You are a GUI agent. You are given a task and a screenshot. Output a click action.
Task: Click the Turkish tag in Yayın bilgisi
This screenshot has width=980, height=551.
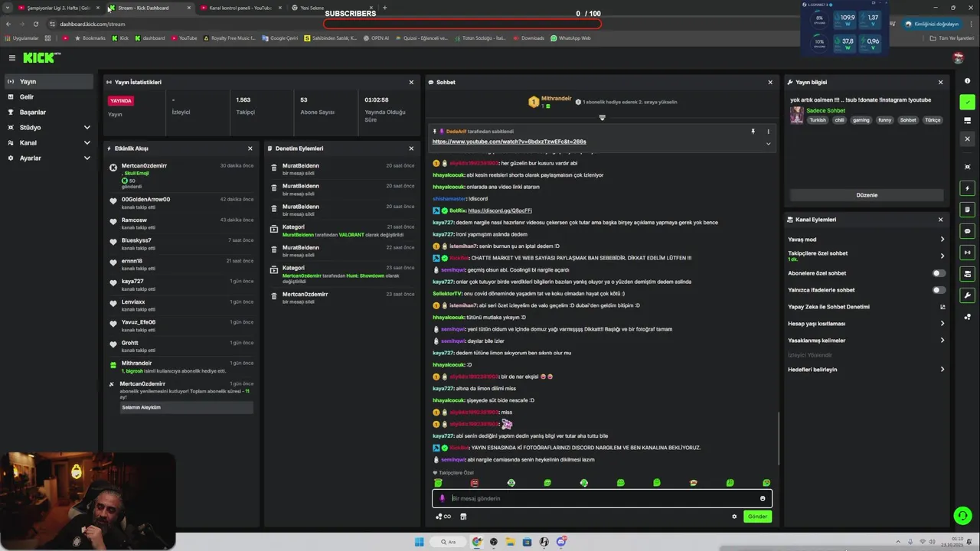[818, 120]
